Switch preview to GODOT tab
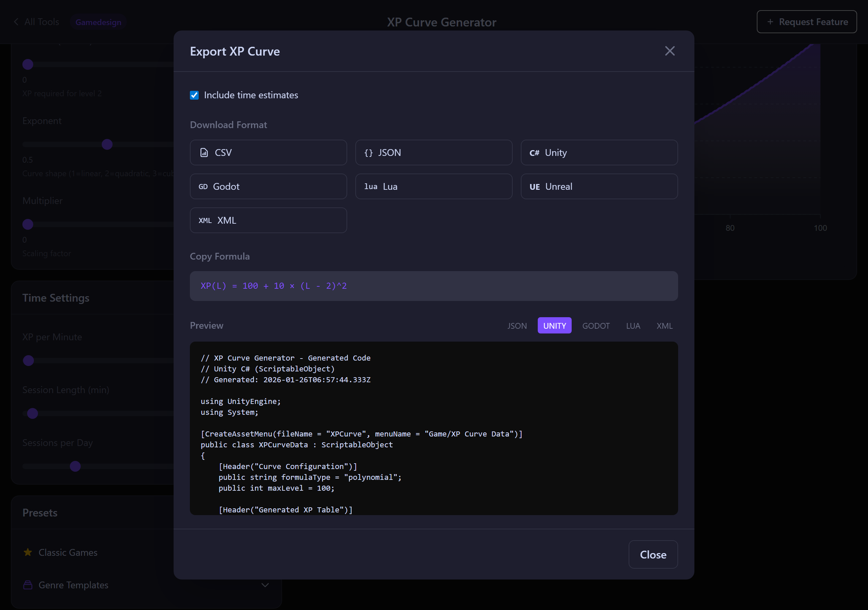 click(x=596, y=325)
